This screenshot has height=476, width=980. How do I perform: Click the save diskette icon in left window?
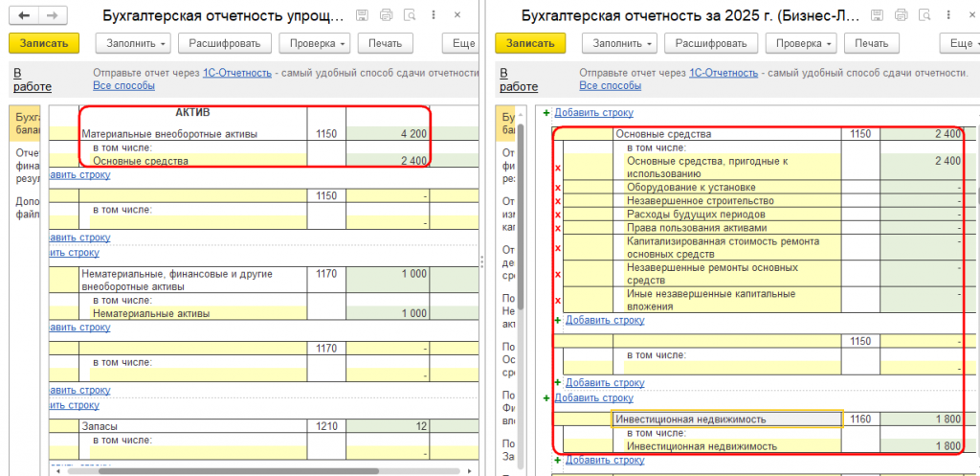(362, 15)
